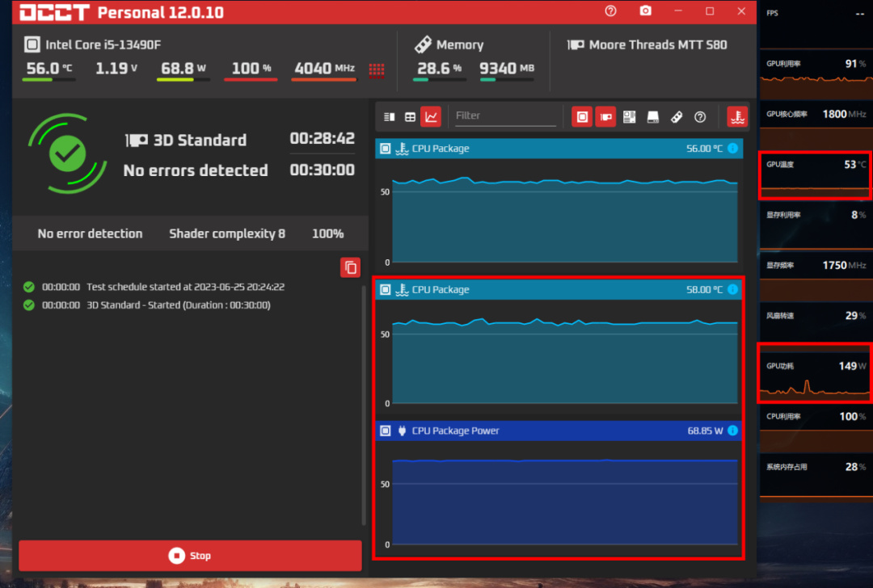Click the chip icon on 56.00 °C CPU Package header
The image size is (873, 588).
[x=386, y=149]
